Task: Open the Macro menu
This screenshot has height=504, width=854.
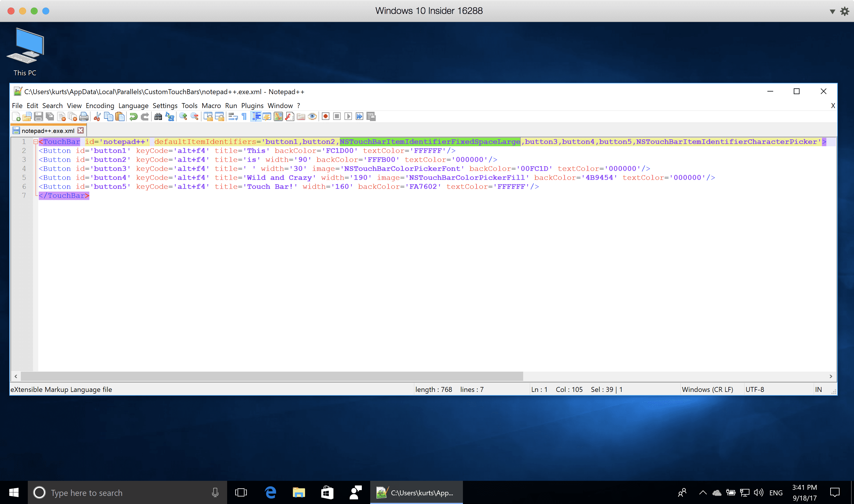Action: click(211, 106)
